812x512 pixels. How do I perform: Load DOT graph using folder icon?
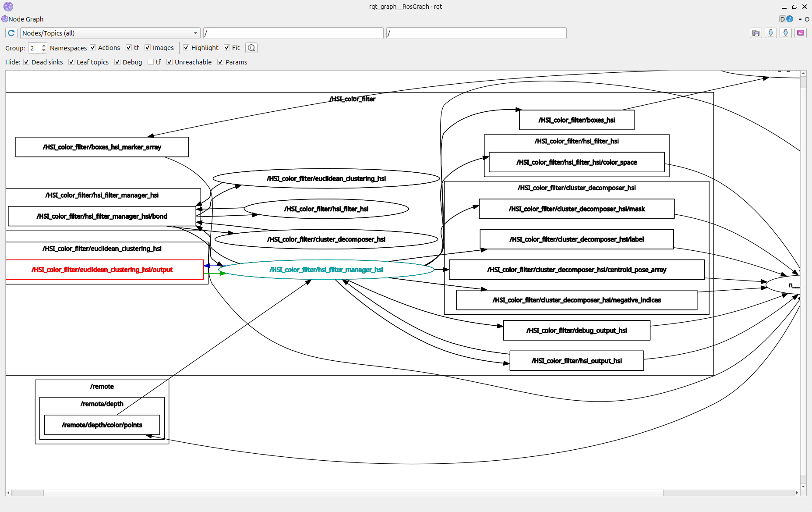coord(756,33)
